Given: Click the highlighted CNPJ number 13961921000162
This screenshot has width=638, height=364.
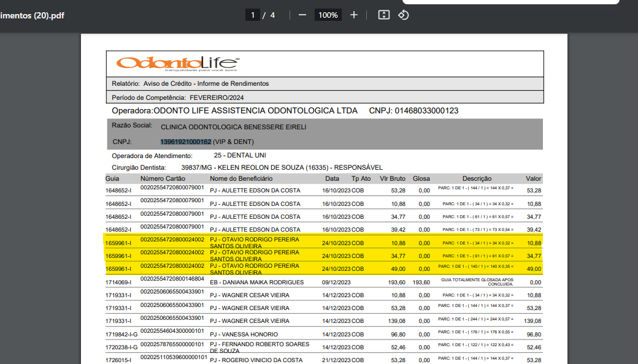Looking at the screenshot, I should coord(186,142).
